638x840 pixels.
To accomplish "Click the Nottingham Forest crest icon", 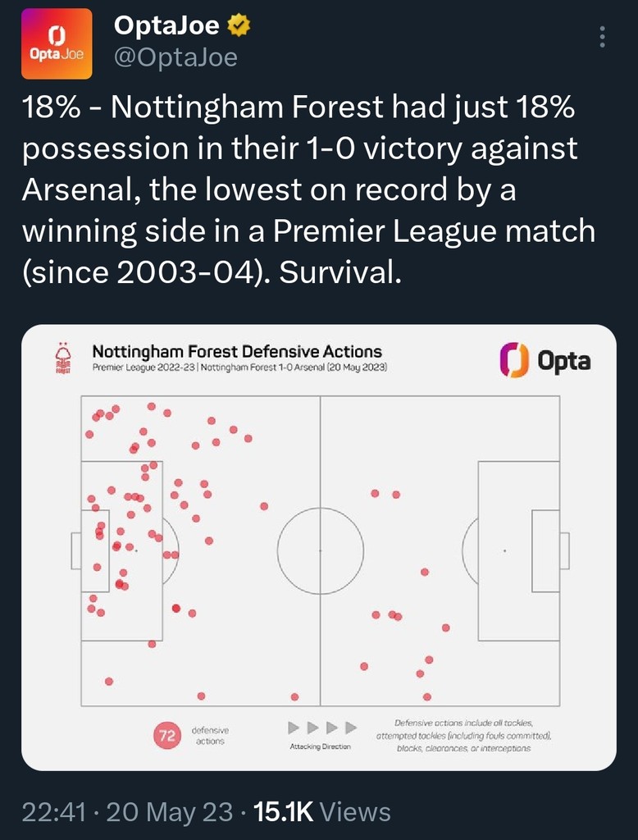I will click(x=62, y=358).
